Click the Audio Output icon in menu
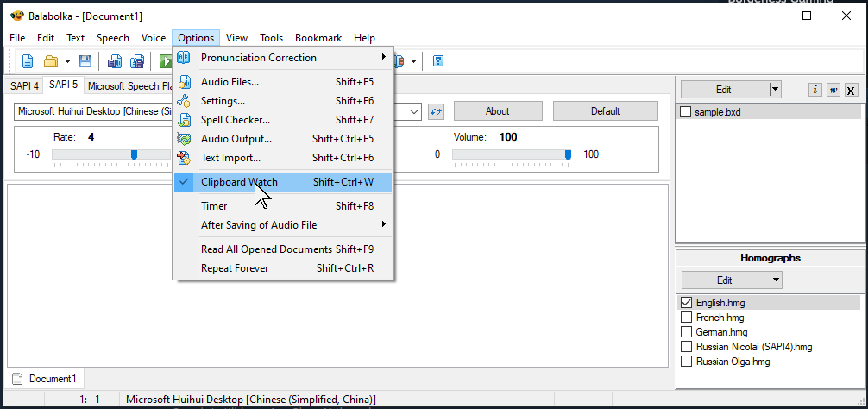This screenshot has width=868, height=409. click(184, 139)
